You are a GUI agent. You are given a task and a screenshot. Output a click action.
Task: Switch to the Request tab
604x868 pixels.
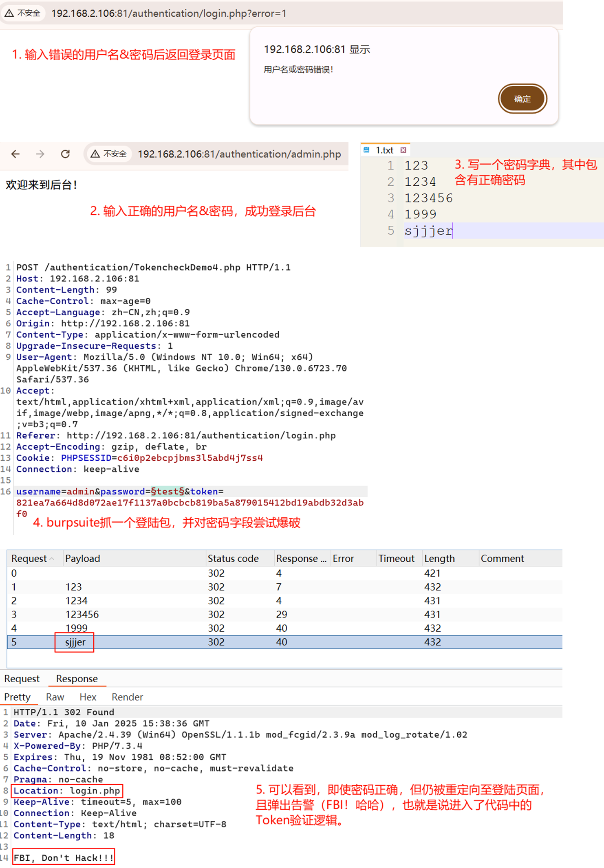coord(22,679)
